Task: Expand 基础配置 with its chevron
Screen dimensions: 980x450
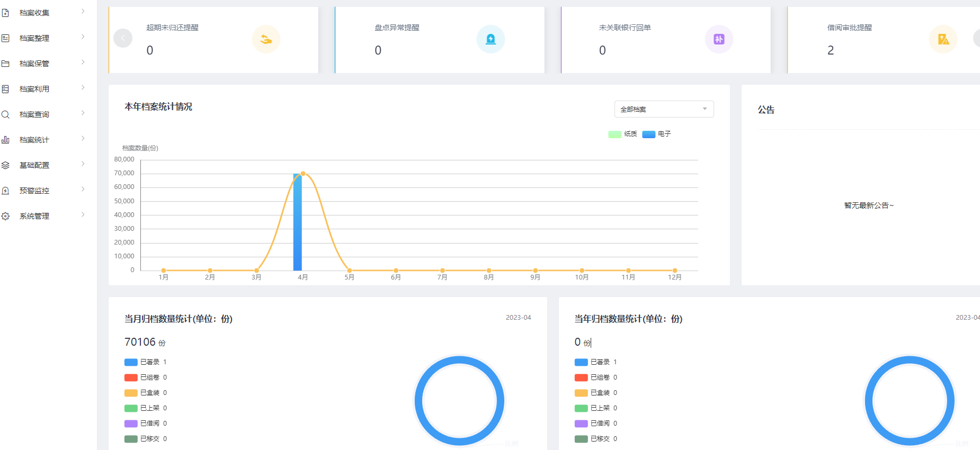Action: click(x=83, y=164)
